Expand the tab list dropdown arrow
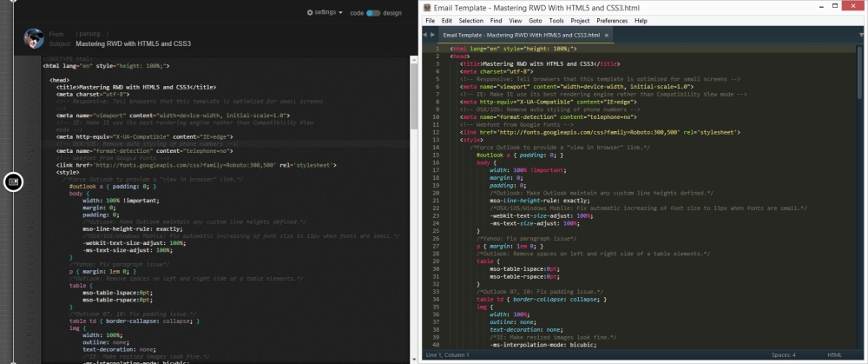Screen dimensions: 868x364 pos(859,35)
